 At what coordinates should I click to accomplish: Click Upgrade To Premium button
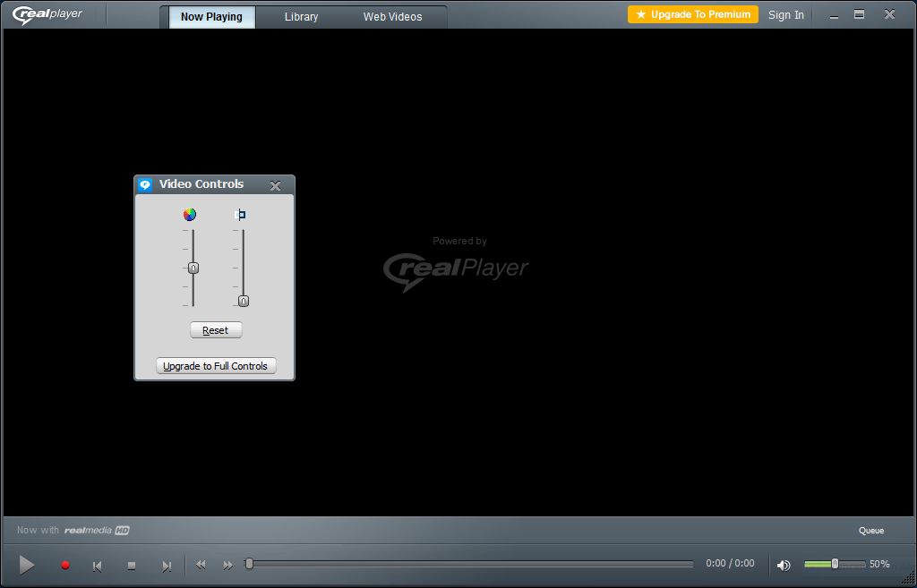[x=693, y=14]
